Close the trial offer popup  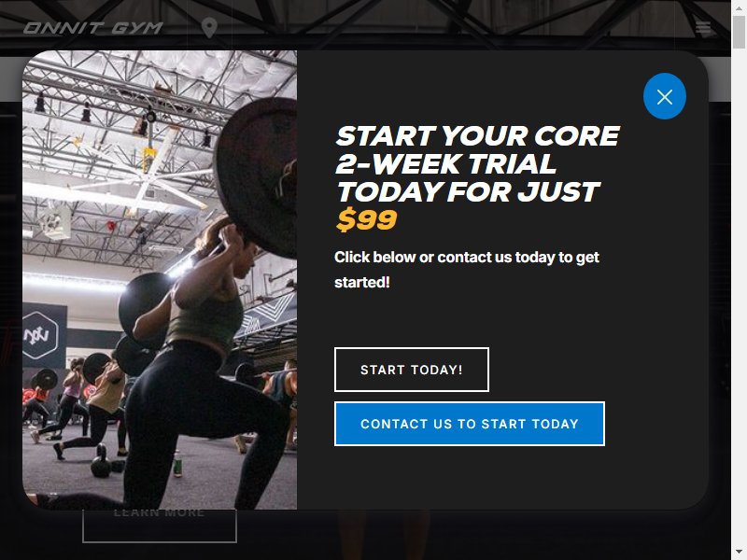(664, 96)
